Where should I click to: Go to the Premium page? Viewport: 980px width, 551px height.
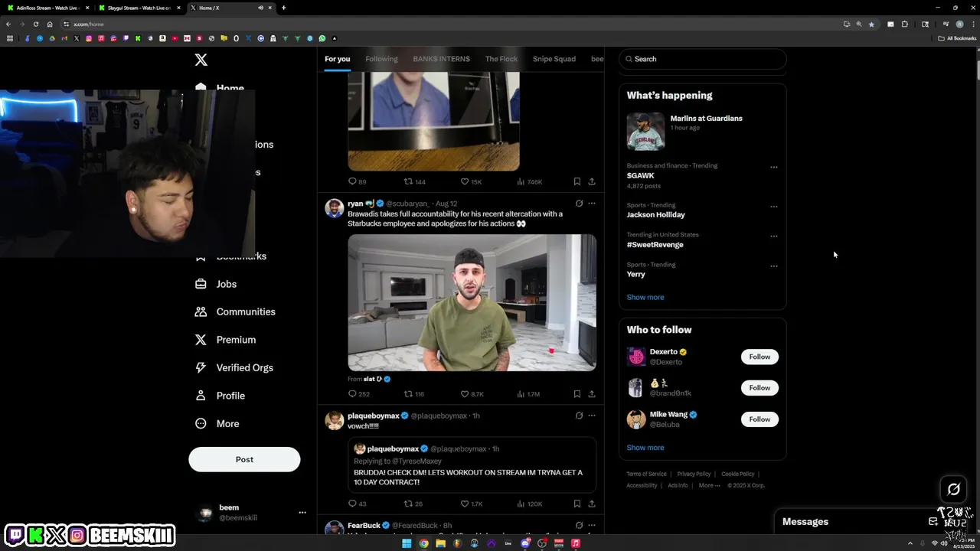click(225, 340)
